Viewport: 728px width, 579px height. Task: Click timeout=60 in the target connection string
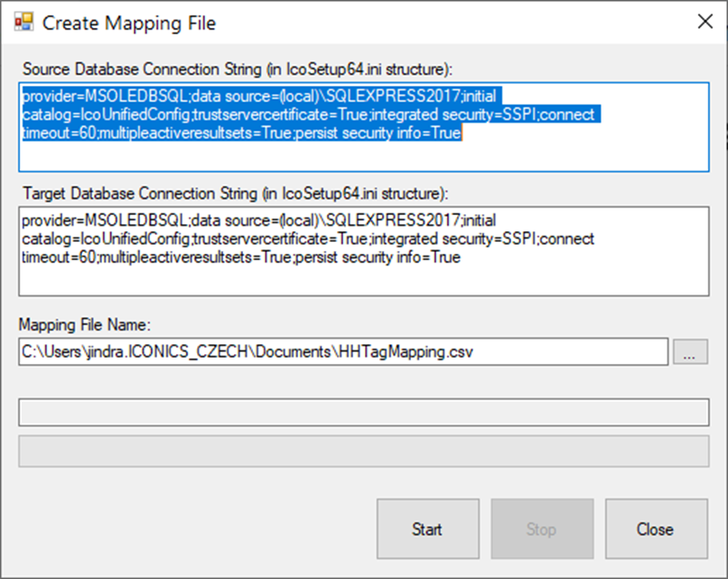[x=59, y=257]
